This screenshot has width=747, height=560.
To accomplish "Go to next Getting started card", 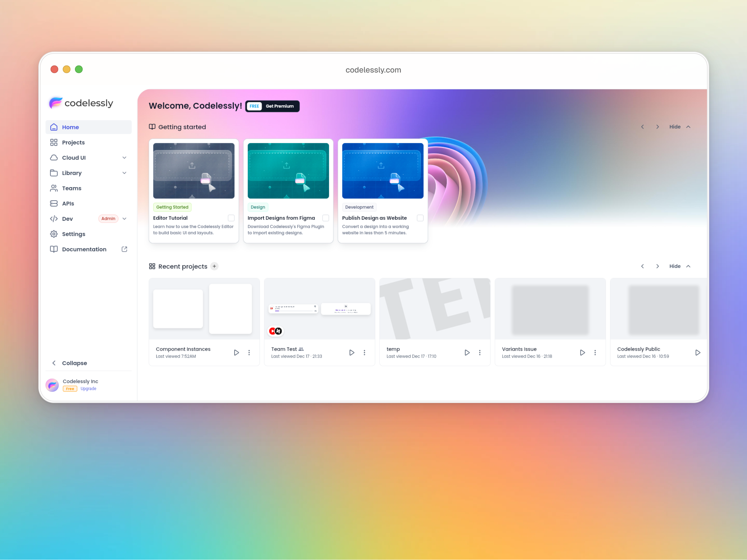I will 658,127.
